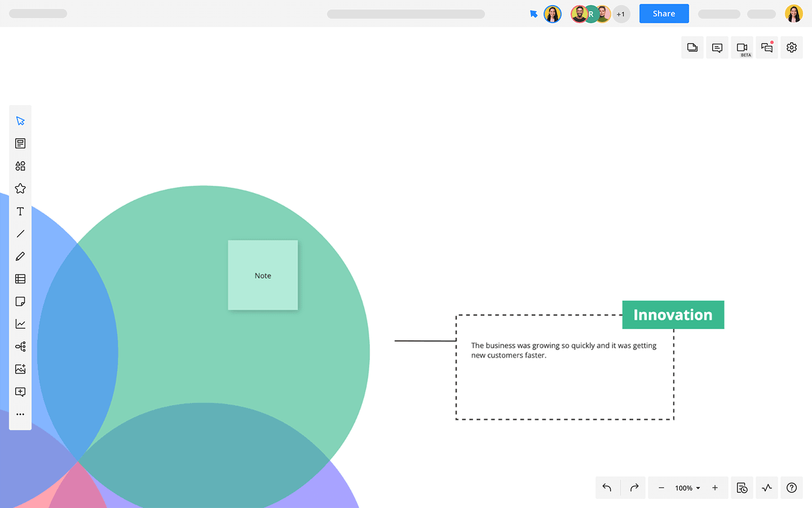812x508 pixels.
Task: Open the image upload tool
Action: coord(20,369)
